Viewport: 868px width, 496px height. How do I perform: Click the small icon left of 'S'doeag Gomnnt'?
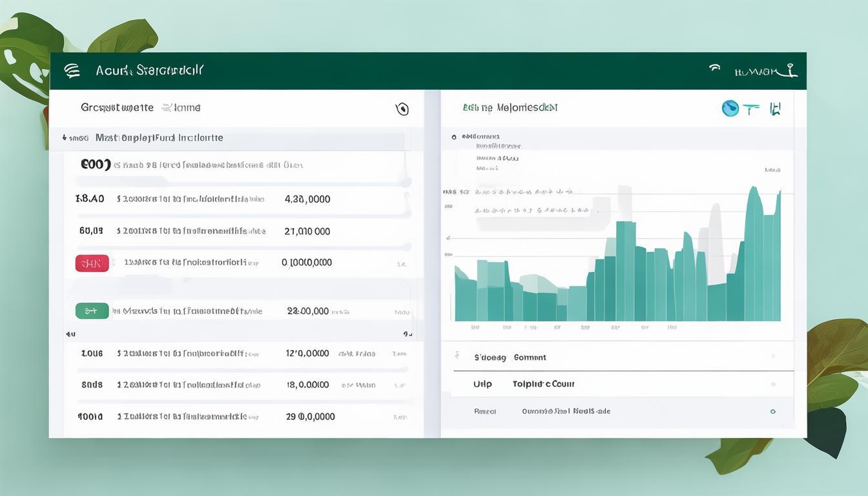point(457,356)
